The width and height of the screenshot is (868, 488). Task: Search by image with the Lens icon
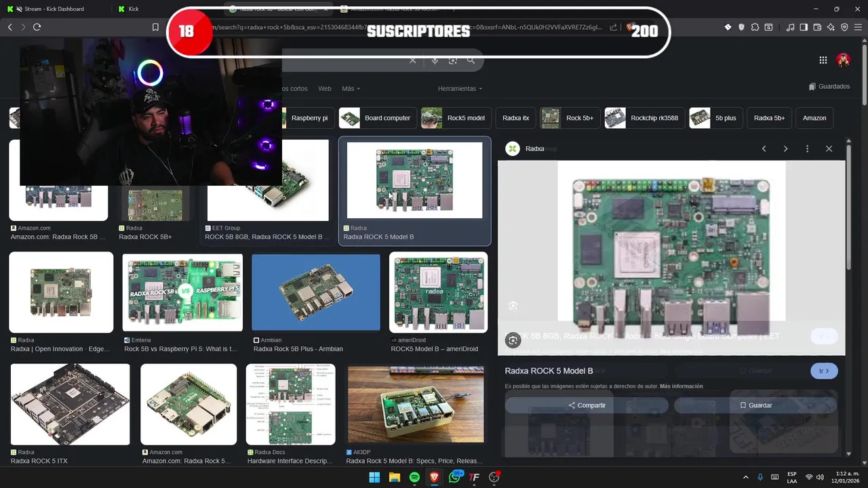[x=452, y=60]
